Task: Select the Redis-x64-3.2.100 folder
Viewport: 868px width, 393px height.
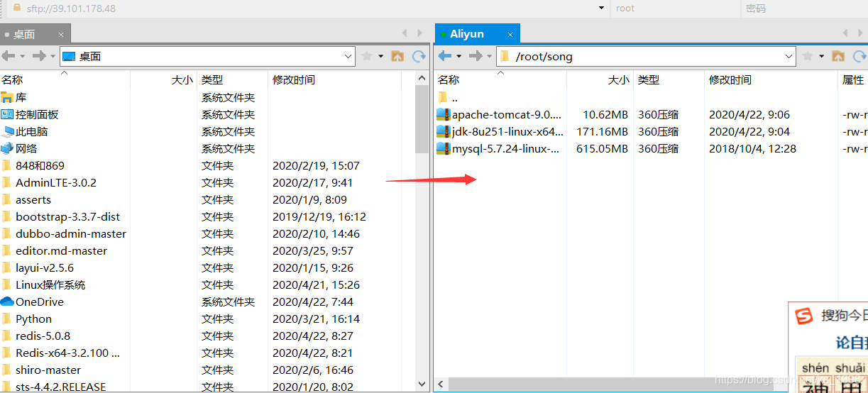Action: coord(67,353)
